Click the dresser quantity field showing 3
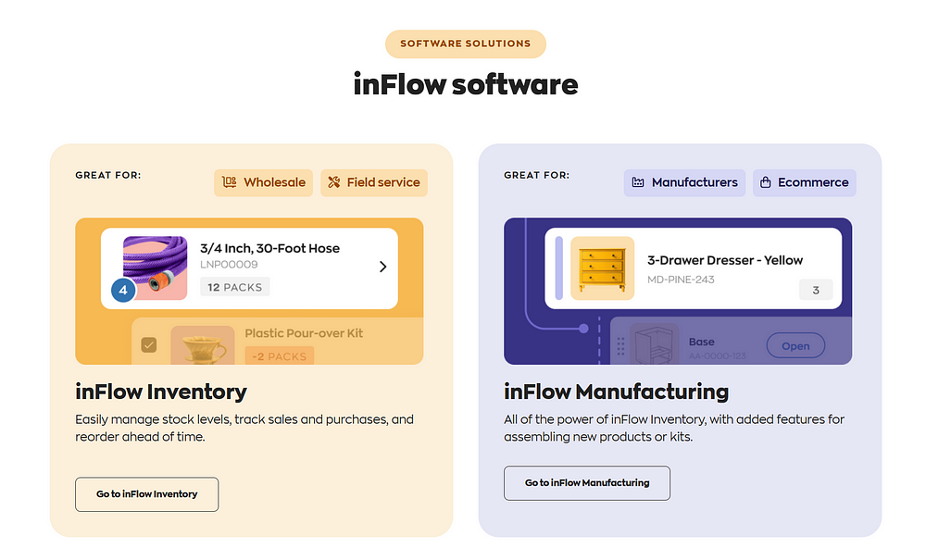Viewport: 926px width, 560px height. pyautogui.click(x=816, y=290)
